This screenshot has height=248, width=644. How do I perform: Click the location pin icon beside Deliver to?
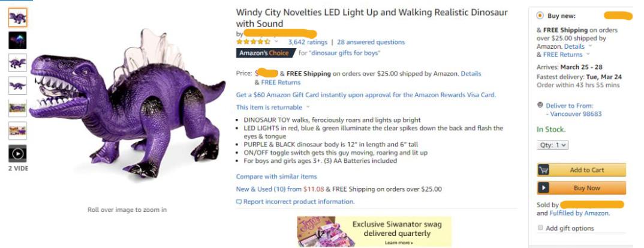pos(540,106)
